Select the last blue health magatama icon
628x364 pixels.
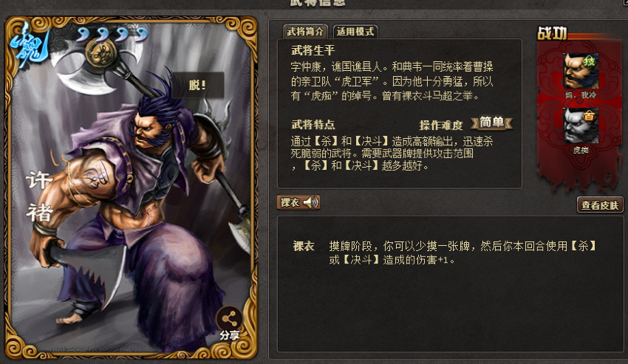click(141, 35)
